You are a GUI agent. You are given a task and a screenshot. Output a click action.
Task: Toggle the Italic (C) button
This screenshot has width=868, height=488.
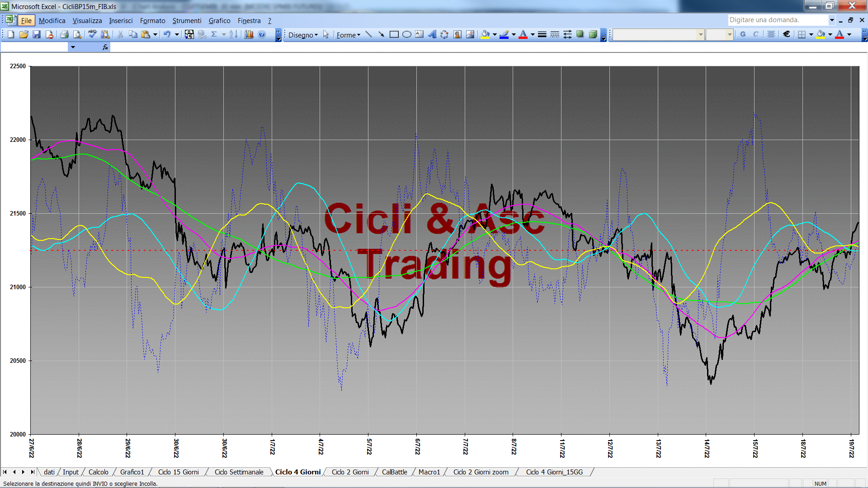pos(755,34)
